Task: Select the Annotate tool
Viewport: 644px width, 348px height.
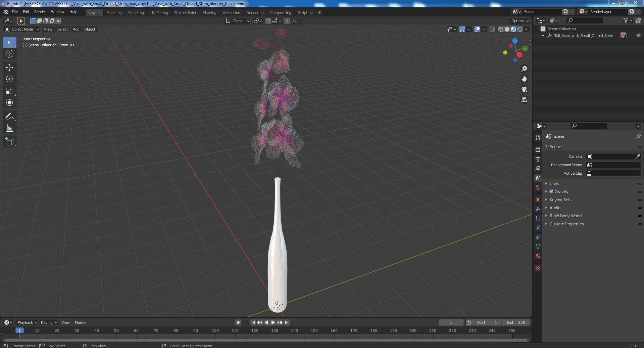Action: [9, 117]
